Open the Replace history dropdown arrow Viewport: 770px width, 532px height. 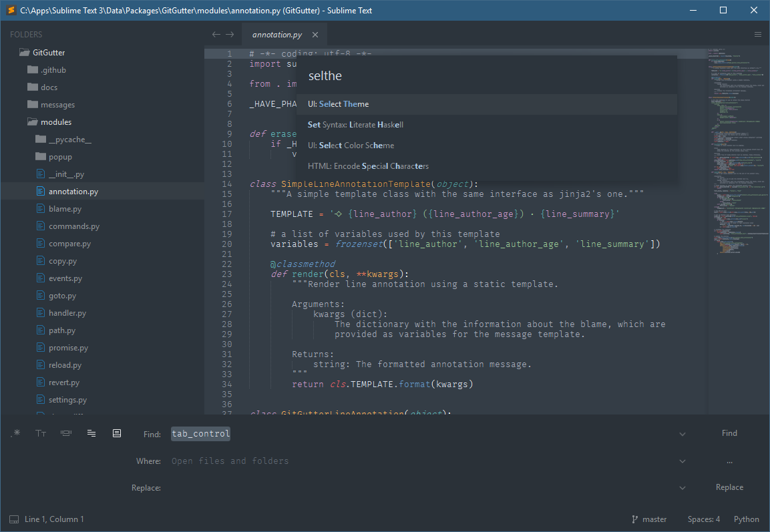[x=682, y=488]
